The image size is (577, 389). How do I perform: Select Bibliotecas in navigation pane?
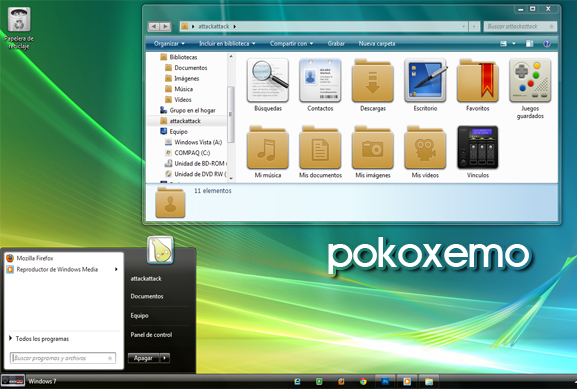[x=183, y=57]
